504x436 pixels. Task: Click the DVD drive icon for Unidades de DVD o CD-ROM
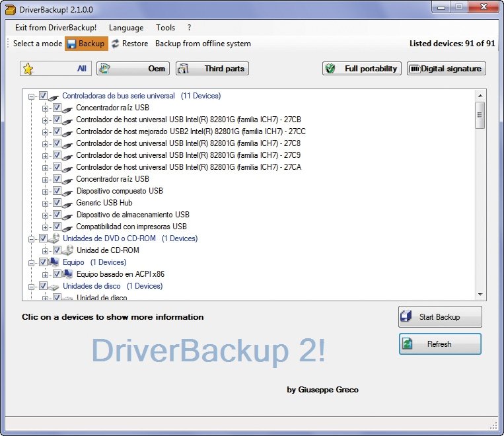tap(54, 238)
